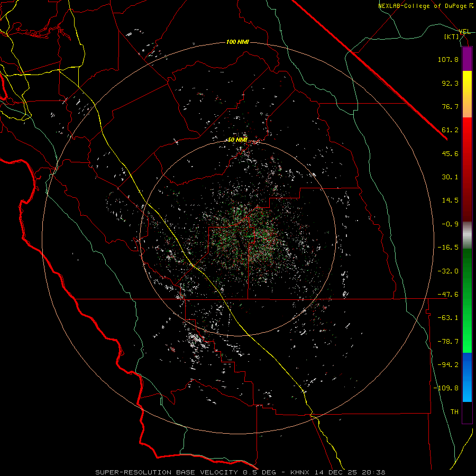The height and width of the screenshot is (476, 476).
Task: Click the TH legend label
Action: pyautogui.click(x=454, y=412)
